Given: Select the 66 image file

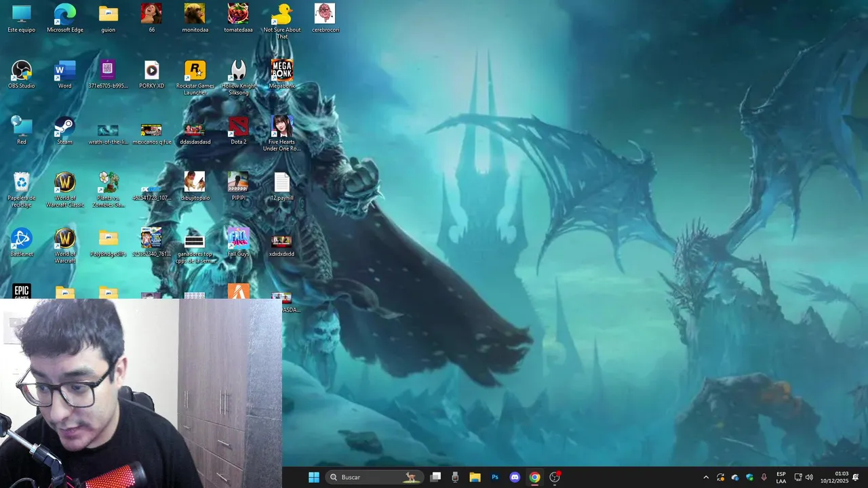Looking at the screenshot, I should (152, 18).
